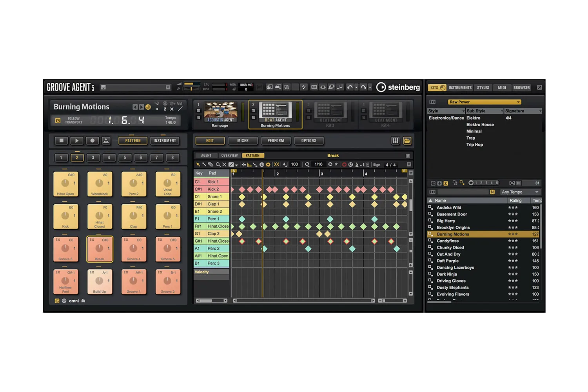The width and height of the screenshot is (588, 392).
Task: Select the Break pad C#0
Action: pos(100,249)
